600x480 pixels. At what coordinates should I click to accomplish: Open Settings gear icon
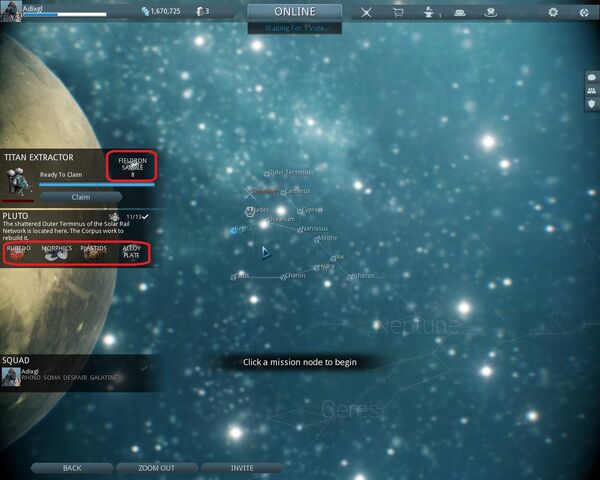tap(553, 12)
